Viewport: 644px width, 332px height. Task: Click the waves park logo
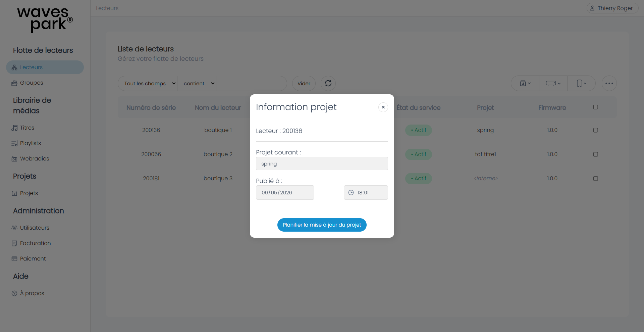[x=45, y=19]
